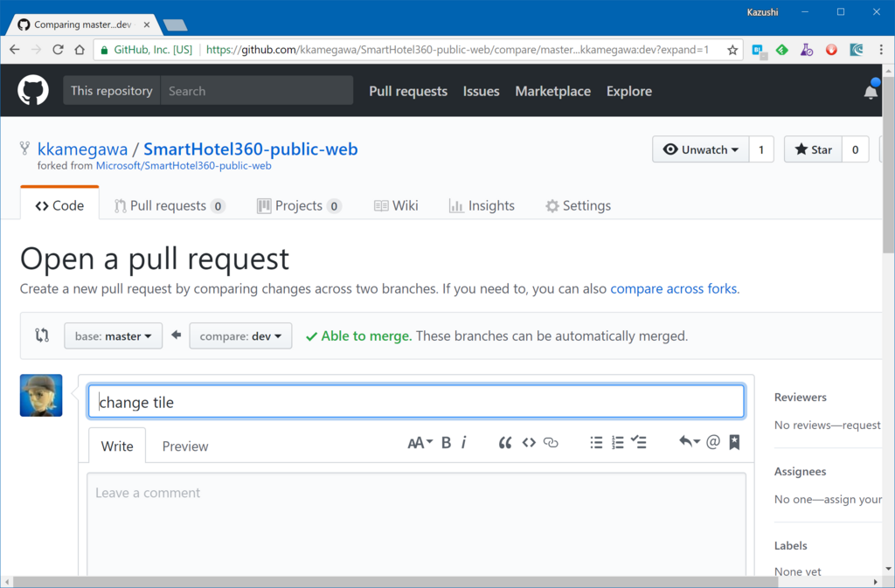
Task: Click the pull request title field
Action: click(416, 402)
